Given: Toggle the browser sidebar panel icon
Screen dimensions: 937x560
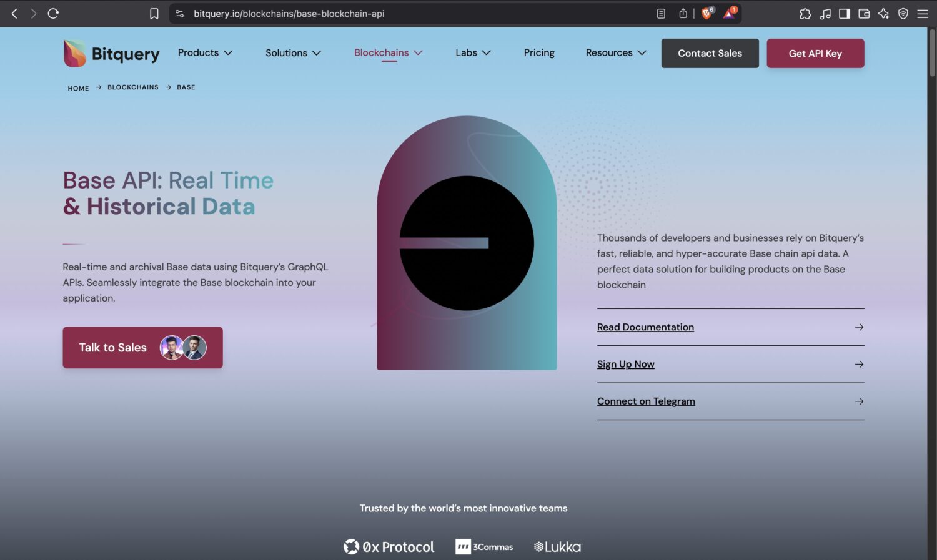Looking at the screenshot, I should click(845, 14).
